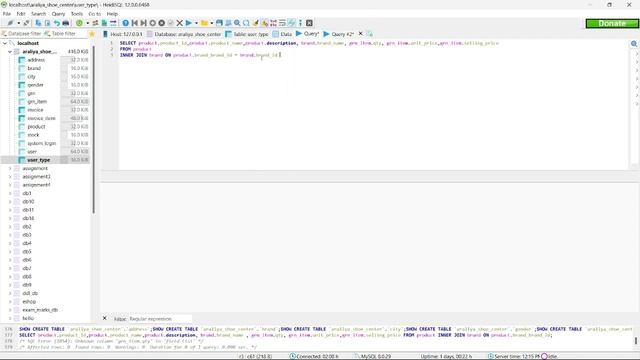Click the undo arrow icon
Screen dimensions: 640x360
tap(57, 23)
